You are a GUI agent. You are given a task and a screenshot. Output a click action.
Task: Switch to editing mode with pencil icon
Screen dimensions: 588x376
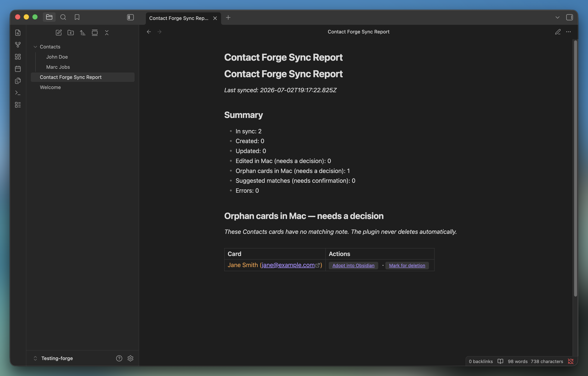(558, 32)
